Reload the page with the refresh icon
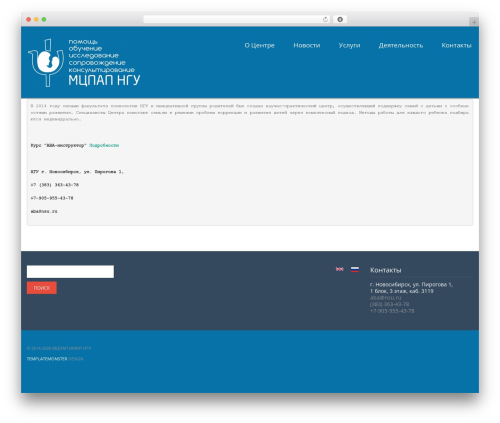Viewport: 500px width, 423px height. point(325,19)
